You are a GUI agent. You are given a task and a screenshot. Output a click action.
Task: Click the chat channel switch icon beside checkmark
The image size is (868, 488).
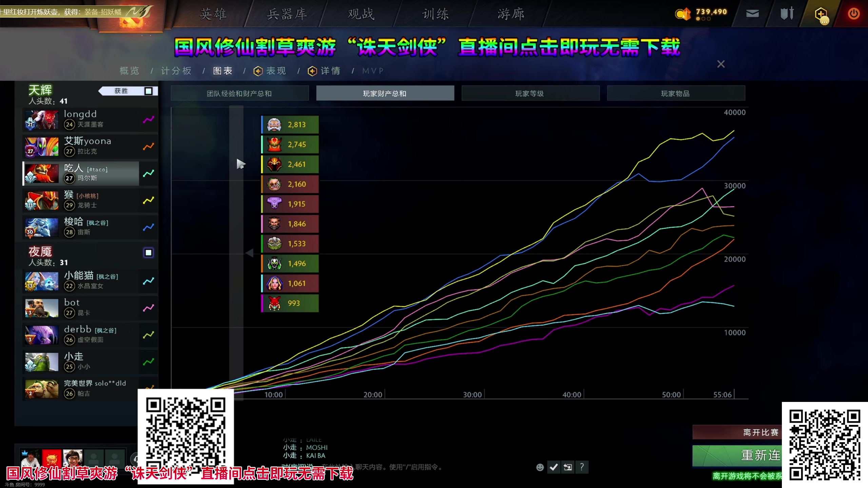click(x=568, y=467)
